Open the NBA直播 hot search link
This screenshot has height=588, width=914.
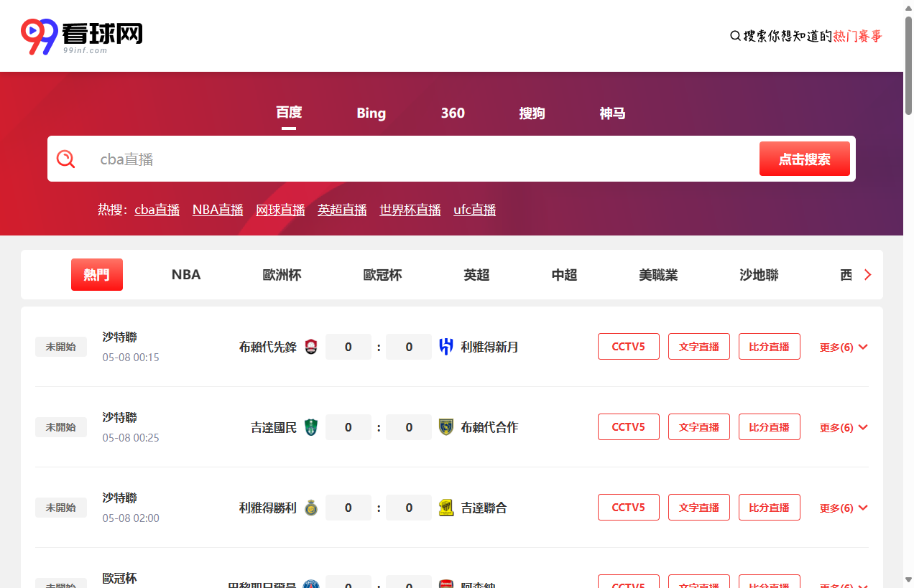point(218,210)
